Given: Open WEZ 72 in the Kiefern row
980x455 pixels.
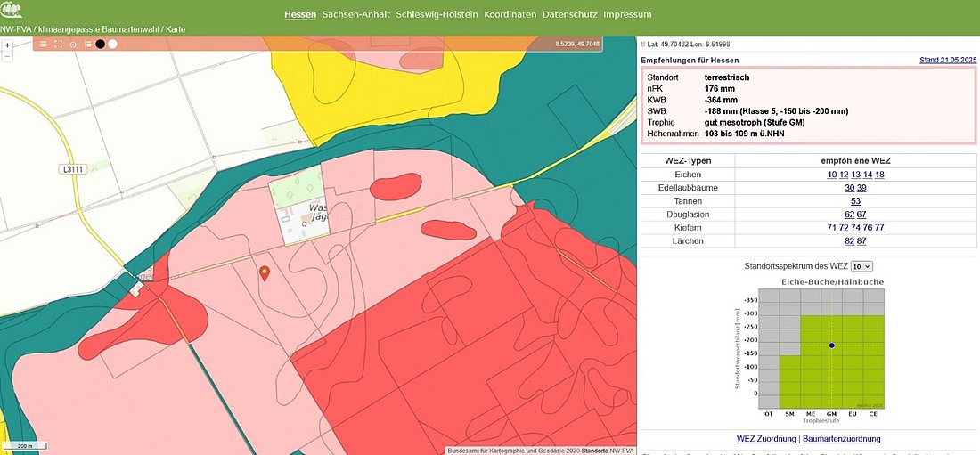Looking at the screenshot, I should click(844, 228).
